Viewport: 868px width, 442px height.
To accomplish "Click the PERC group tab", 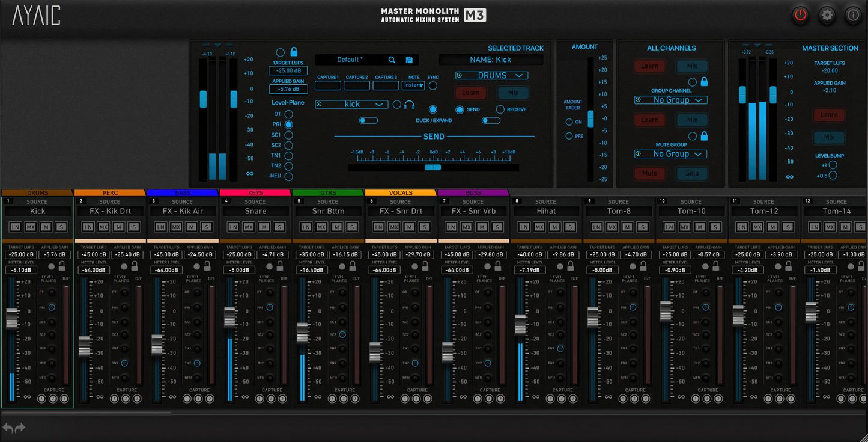I will pyautogui.click(x=110, y=193).
